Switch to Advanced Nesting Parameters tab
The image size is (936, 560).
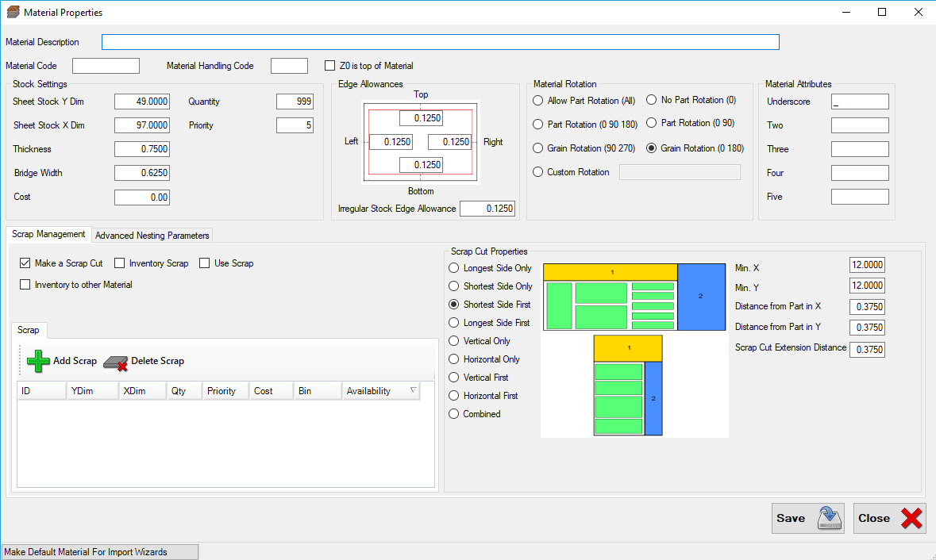pos(152,235)
